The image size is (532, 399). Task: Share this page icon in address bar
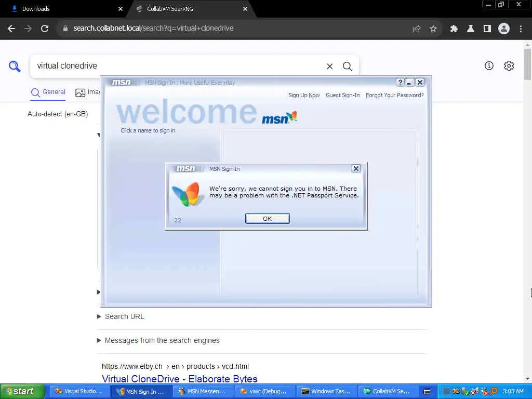(416, 29)
